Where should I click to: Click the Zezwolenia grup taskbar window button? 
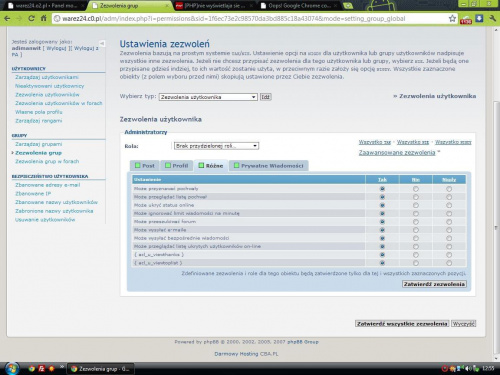101,369
